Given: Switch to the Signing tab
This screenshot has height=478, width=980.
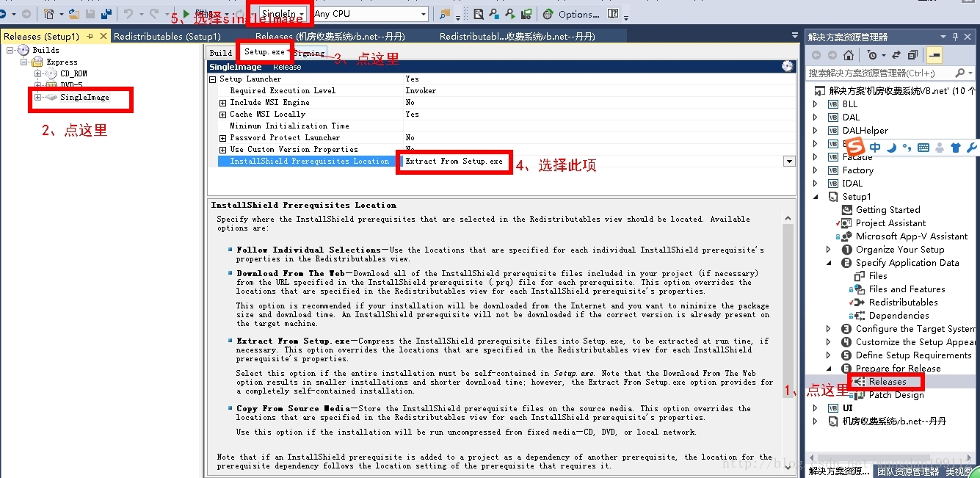Looking at the screenshot, I should click(309, 53).
